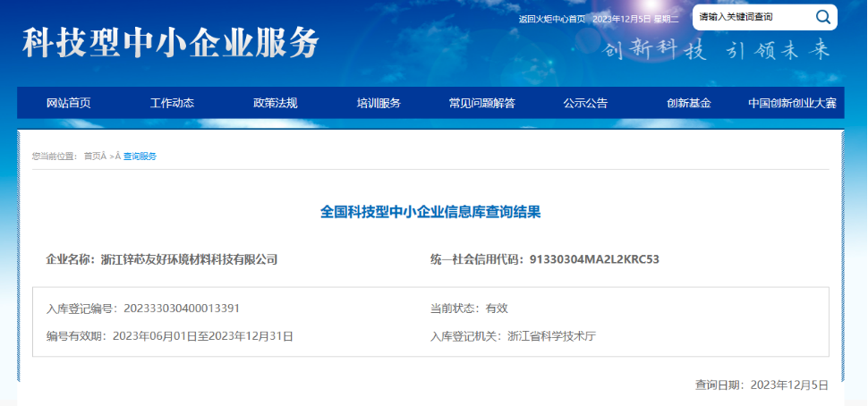The image size is (868, 406).
Task: Open the 工作动态 menu item
Action: click(172, 103)
